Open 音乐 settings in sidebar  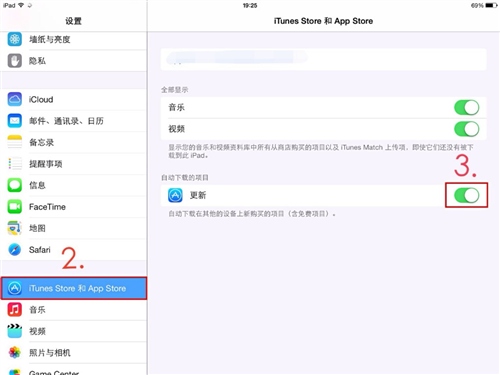click(x=73, y=310)
